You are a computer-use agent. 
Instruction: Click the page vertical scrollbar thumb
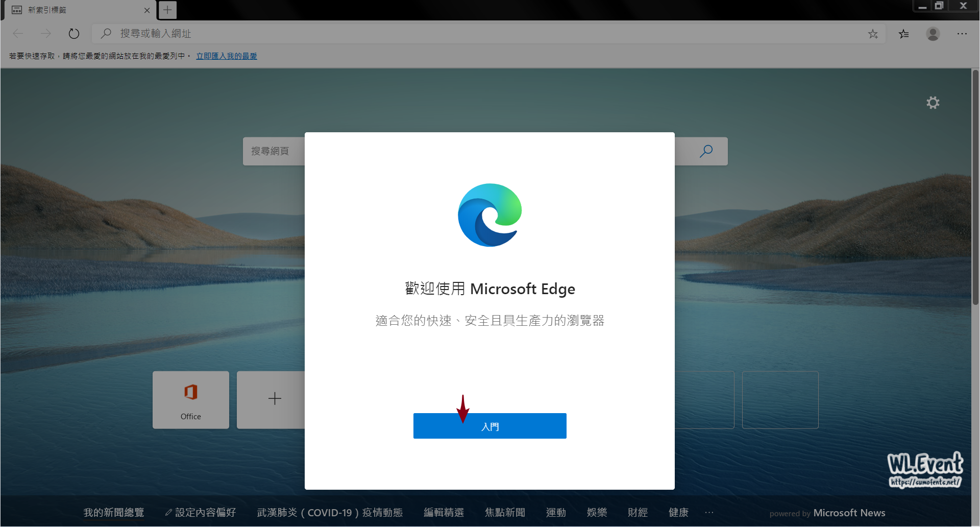[x=975, y=188]
